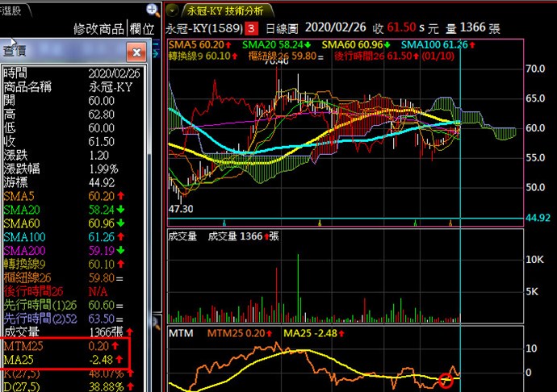Select the SMA200 row in quote panel
557x392 pixels.
(x=24, y=250)
